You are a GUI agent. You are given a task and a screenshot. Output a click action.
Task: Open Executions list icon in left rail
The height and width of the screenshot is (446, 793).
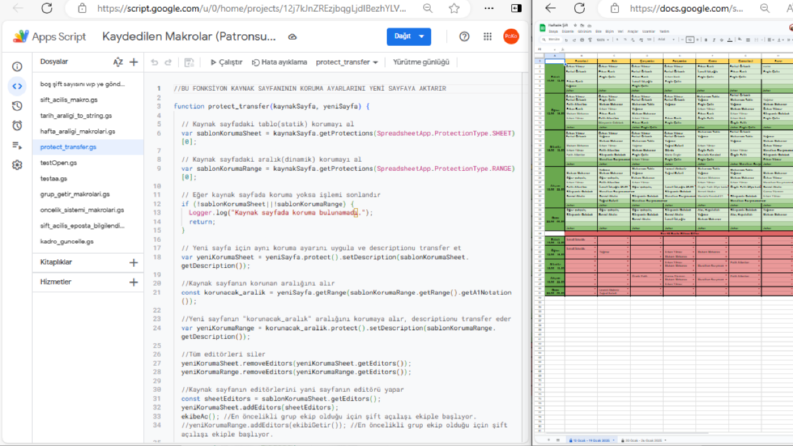(x=17, y=145)
